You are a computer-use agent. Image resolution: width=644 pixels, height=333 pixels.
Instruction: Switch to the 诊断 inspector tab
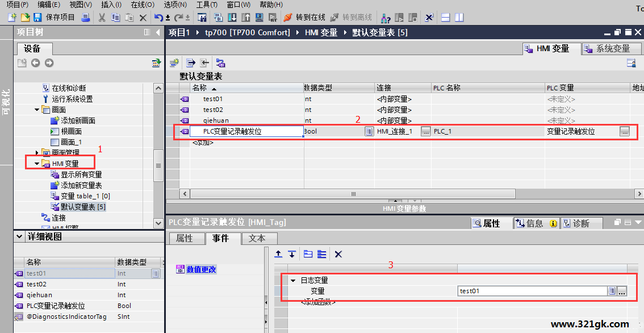pos(581,223)
